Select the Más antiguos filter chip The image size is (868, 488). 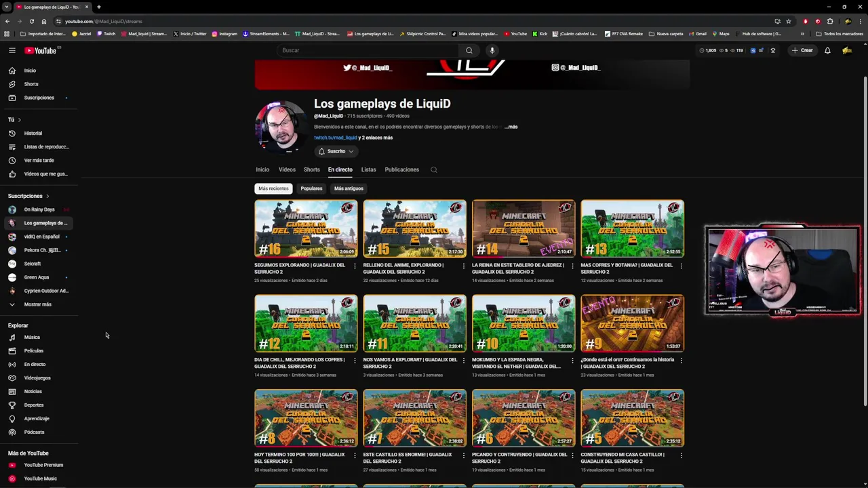tap(349, 188)
